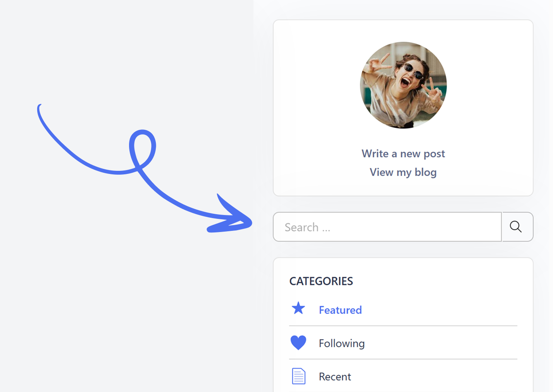This screenshot has height=392, width=553.
Task: Click the sunglasses in the profile photo
Action: pos(413,71)
